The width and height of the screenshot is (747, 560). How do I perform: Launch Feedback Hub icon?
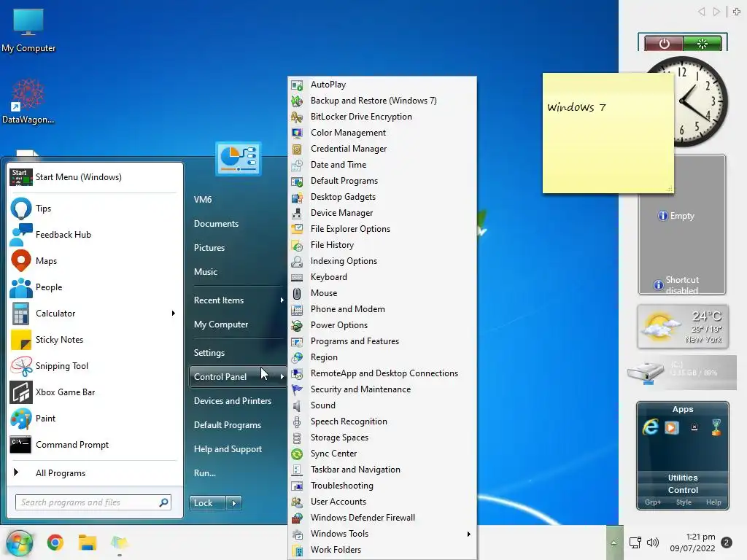21,235
